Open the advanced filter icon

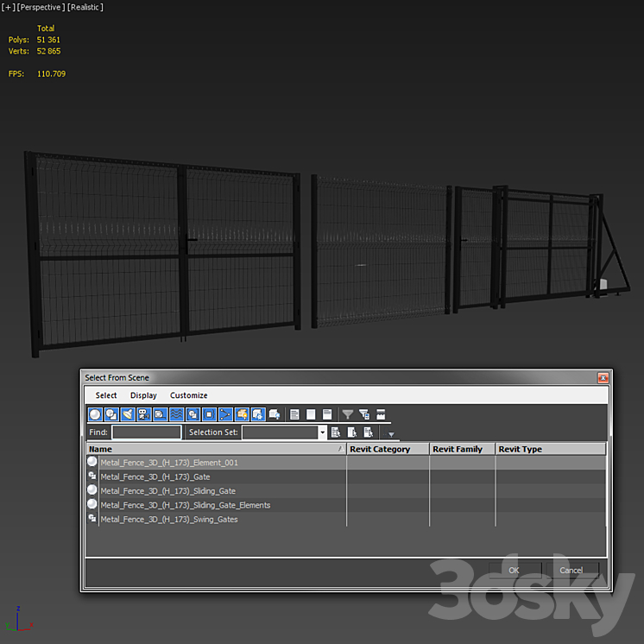coord(364,414)
